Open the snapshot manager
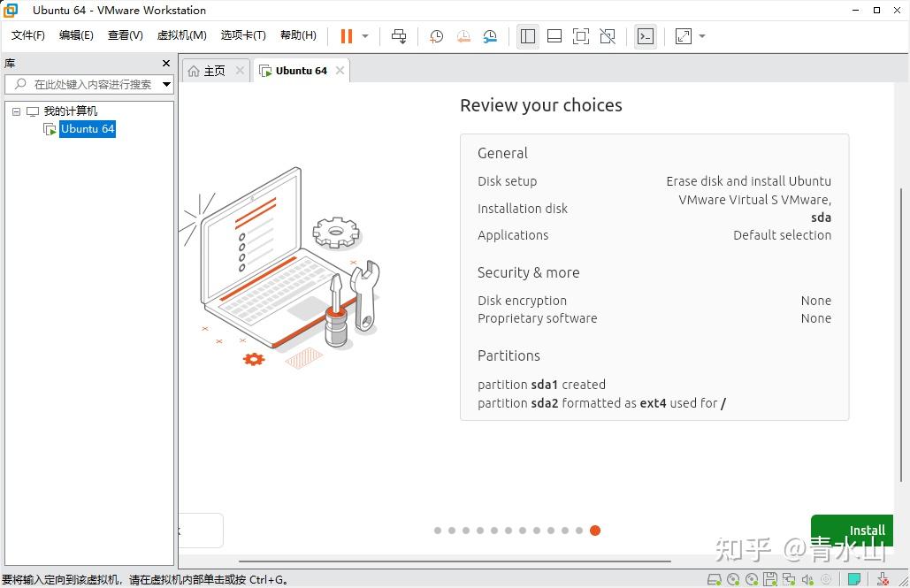This screenshot has width=910, height=588. (x=490, y=36)
